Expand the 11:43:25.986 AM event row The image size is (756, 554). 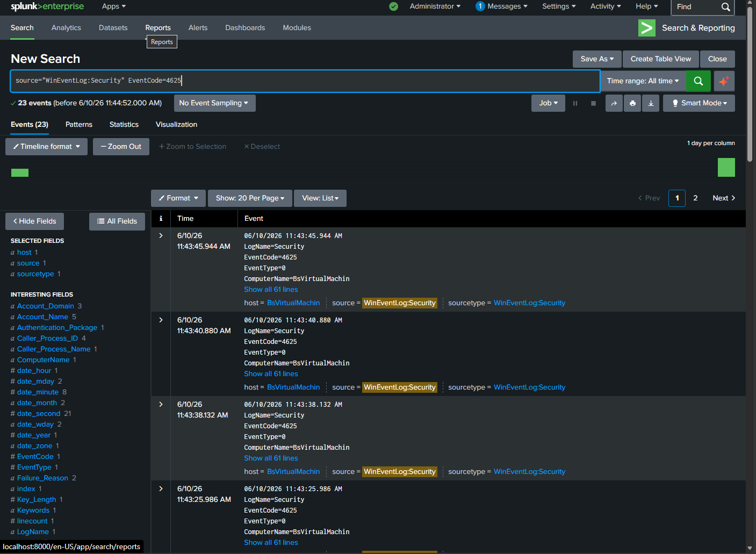(161, 489)
